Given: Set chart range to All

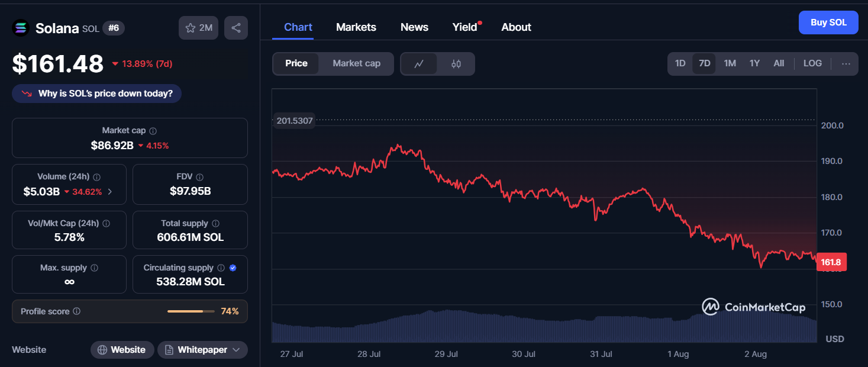Looking at the screenshot, I should [x=779, y=63].
